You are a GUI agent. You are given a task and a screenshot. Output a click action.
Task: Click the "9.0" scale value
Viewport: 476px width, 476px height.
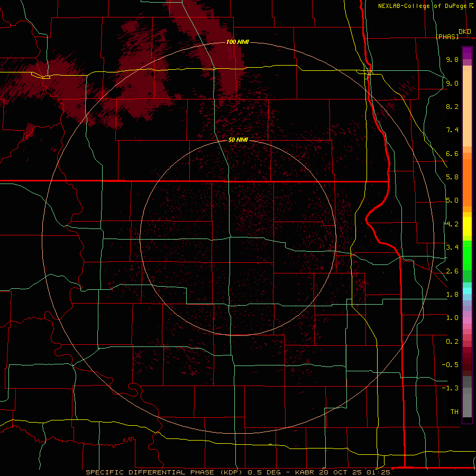click(452, 83)
